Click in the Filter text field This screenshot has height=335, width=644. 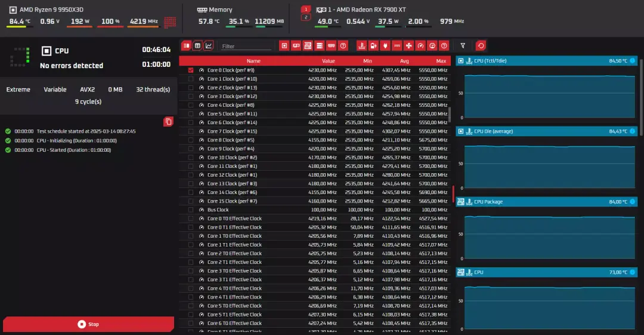click(x=246, y=46)
